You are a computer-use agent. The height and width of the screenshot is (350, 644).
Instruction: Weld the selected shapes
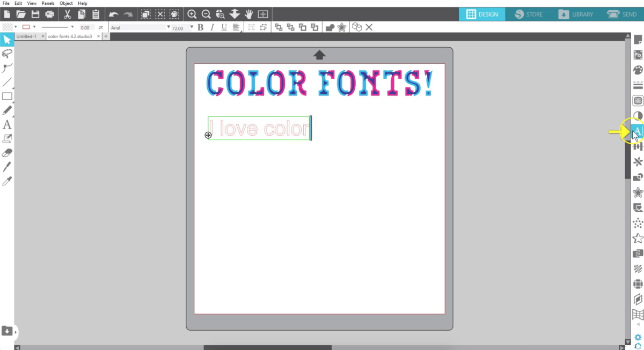click(x=330, y=27)
